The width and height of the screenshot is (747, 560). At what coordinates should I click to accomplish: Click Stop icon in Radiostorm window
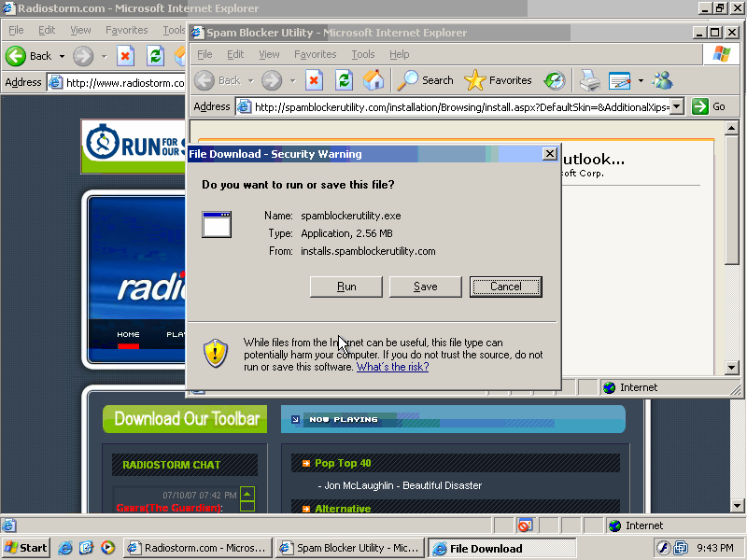(125, 56)
